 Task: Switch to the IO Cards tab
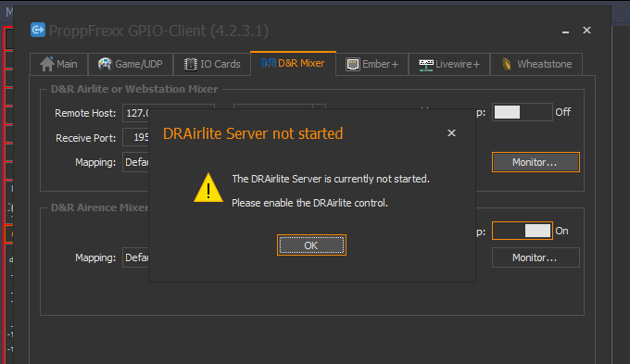(212, 64)
